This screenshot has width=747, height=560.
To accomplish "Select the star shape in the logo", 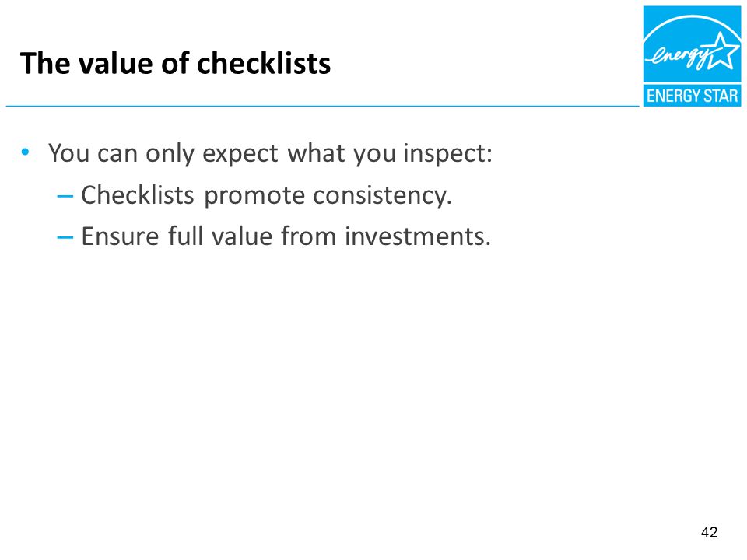I will click(x=722, y=51).
